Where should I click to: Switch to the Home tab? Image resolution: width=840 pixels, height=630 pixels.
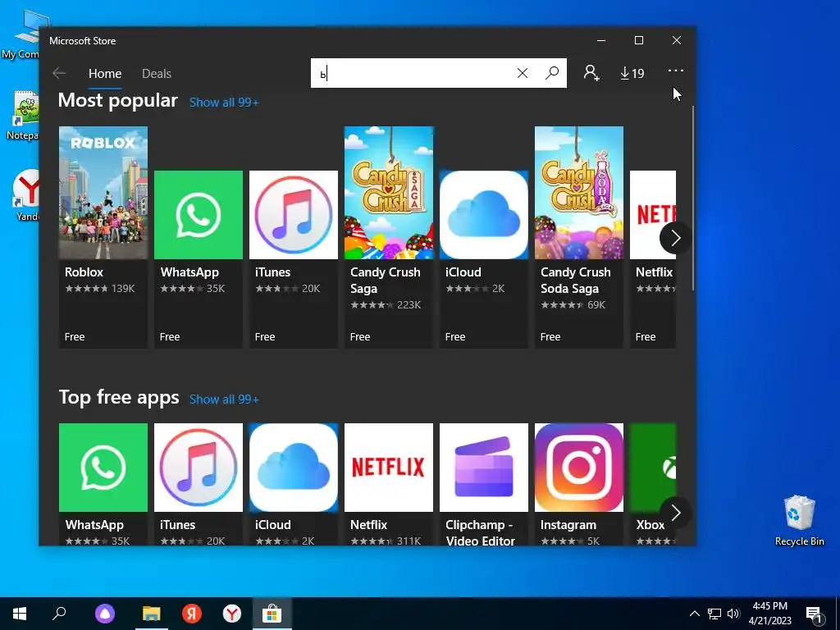(x=105, y=74)
